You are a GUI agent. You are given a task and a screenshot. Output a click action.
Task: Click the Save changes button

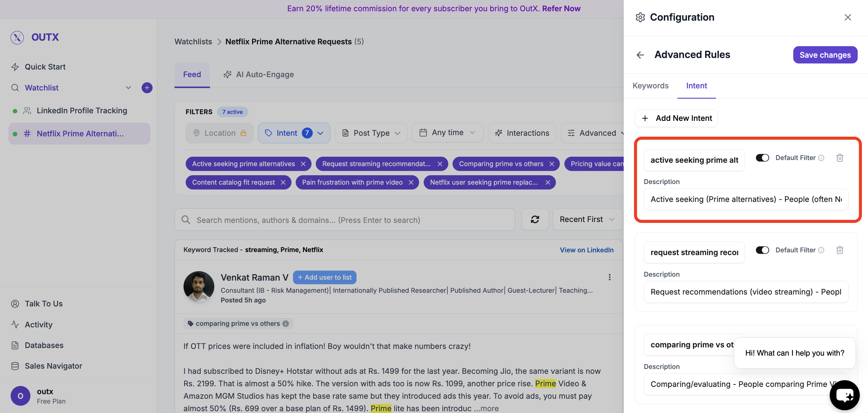pyautogui.click(x=825, y=55)
